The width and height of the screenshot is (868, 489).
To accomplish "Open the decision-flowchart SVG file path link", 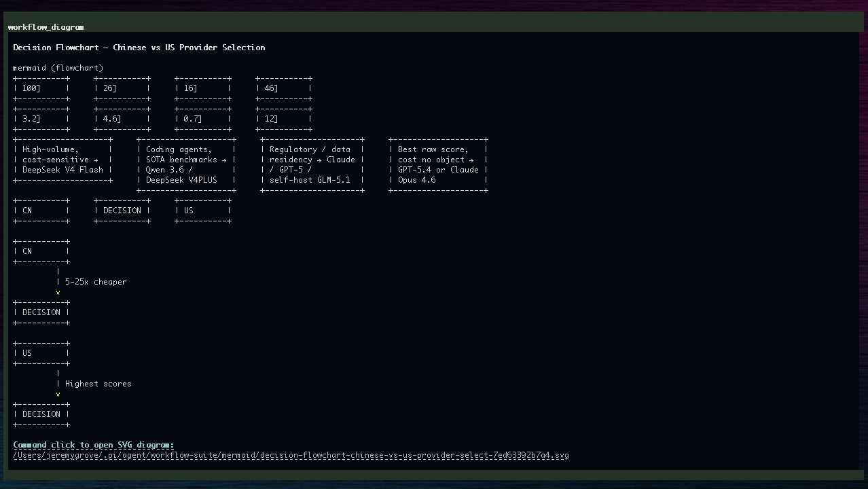I will [291, 455].
